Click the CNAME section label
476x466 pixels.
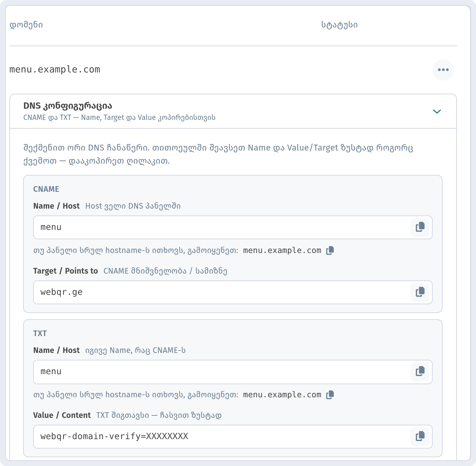pyautogui.click(x=46, y=189)
